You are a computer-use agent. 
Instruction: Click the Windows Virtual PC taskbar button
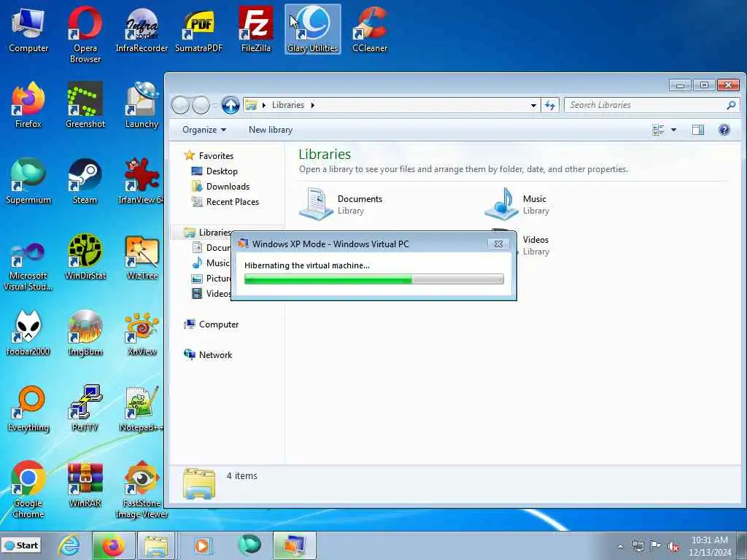294,545
